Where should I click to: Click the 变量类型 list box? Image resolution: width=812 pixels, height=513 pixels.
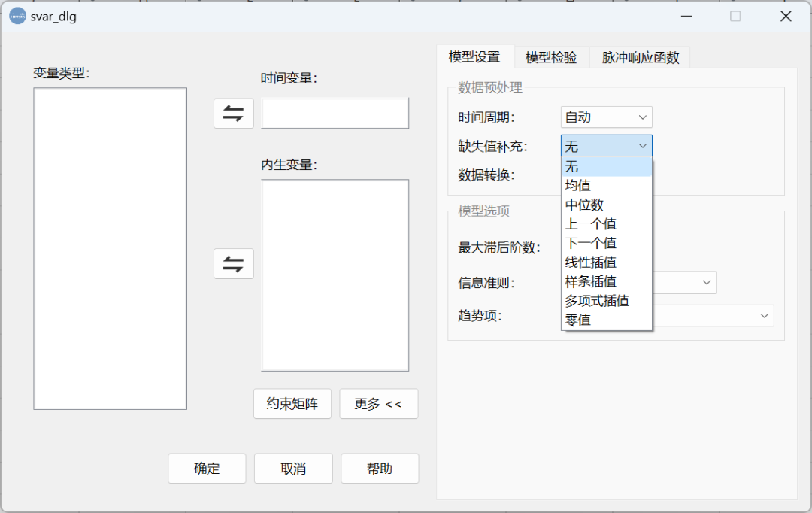(x=110, y=248)
